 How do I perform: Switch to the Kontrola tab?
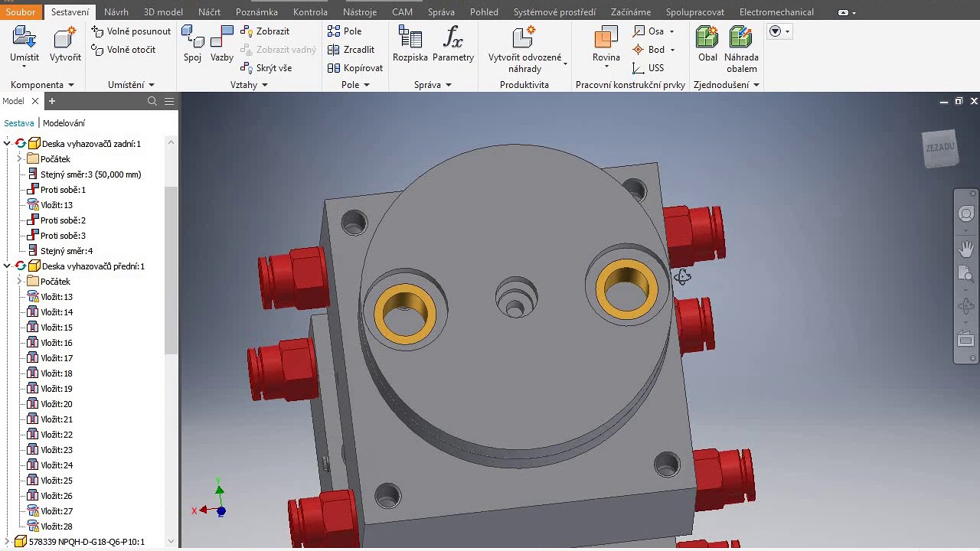[310, 12]
